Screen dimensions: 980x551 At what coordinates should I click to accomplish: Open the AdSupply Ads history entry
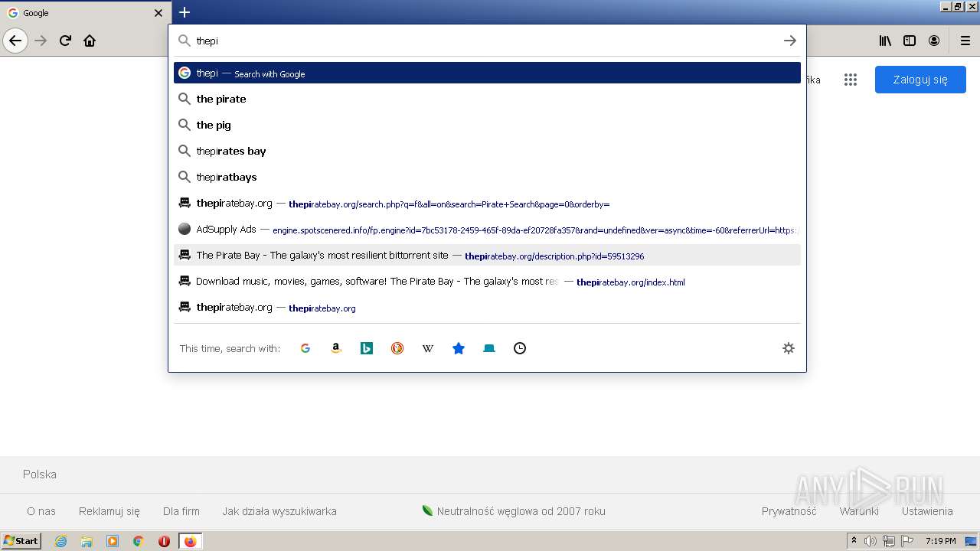(x=487, y=229)
